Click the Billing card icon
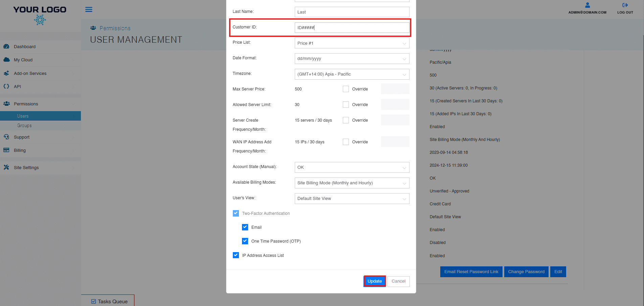 coord(6,150)
